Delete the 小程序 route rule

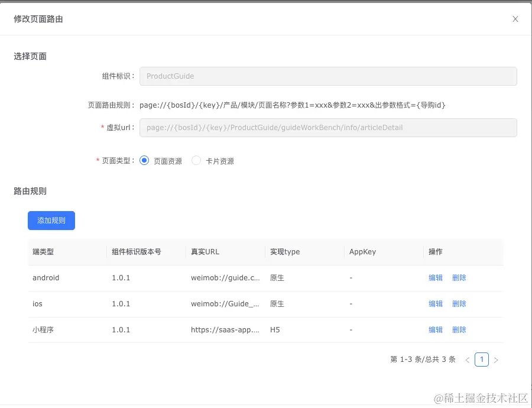click(459, 329)
